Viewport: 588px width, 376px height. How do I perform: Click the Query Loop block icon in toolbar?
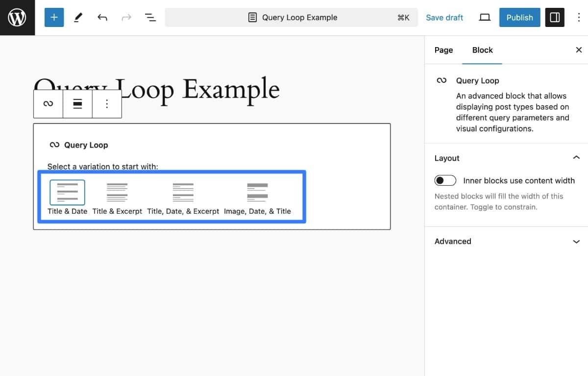pyautogui.click(x=48, y=103)
